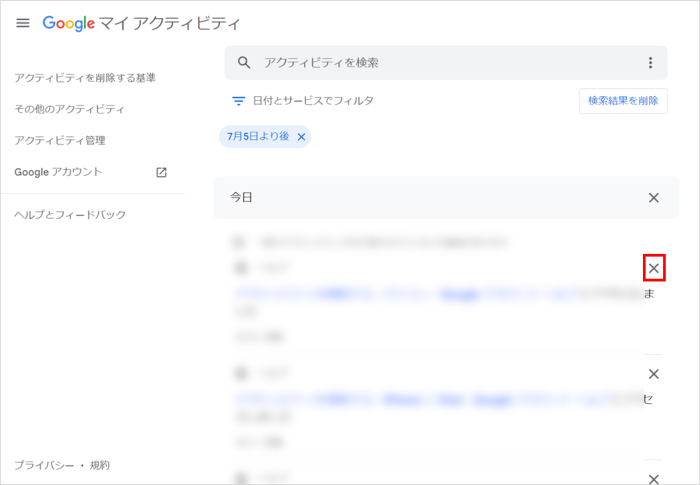Image resolution: width=700 pixels, height=485 pixels.
Task: Open 日付とサービスでフィルタ filter options
Action: click(313, 101)
